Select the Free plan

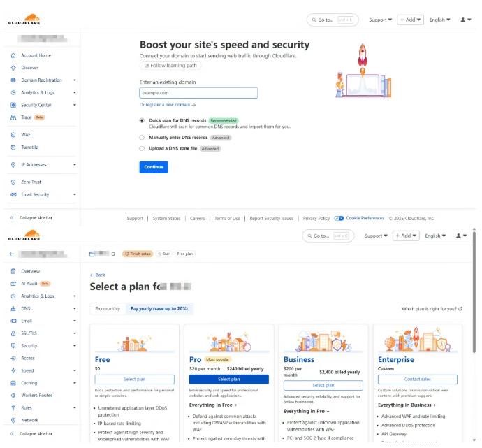134,380
